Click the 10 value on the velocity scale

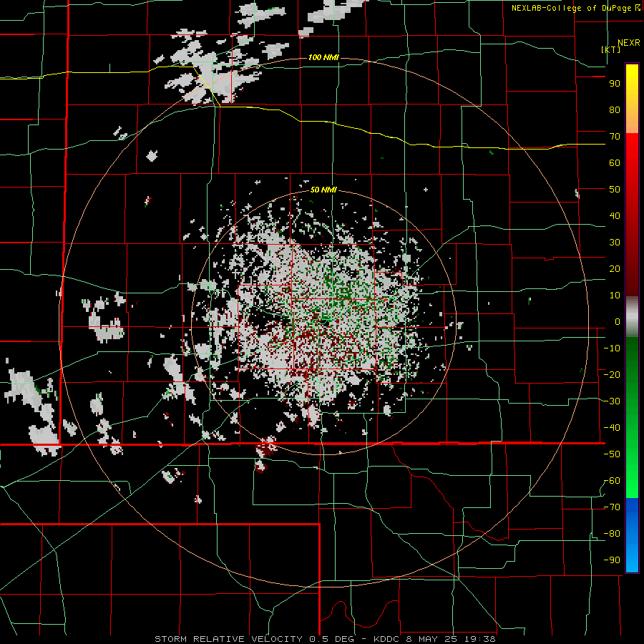point(615,296)
